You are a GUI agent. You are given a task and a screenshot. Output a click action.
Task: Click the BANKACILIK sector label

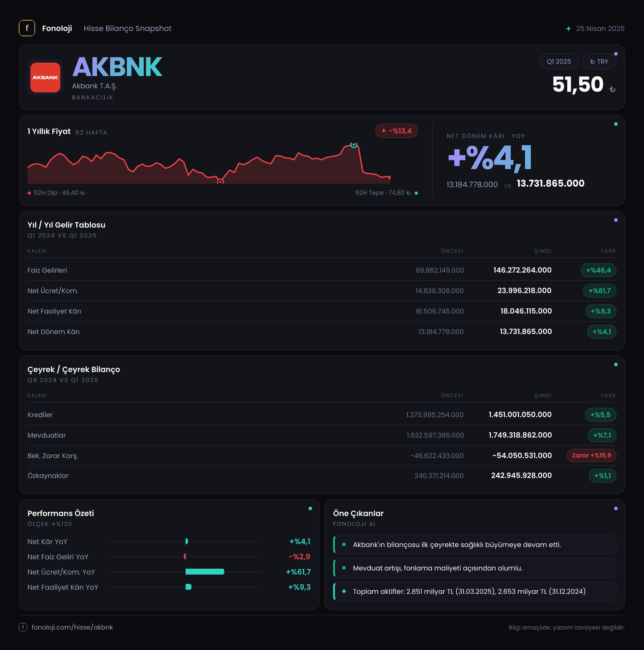point(93,98)
